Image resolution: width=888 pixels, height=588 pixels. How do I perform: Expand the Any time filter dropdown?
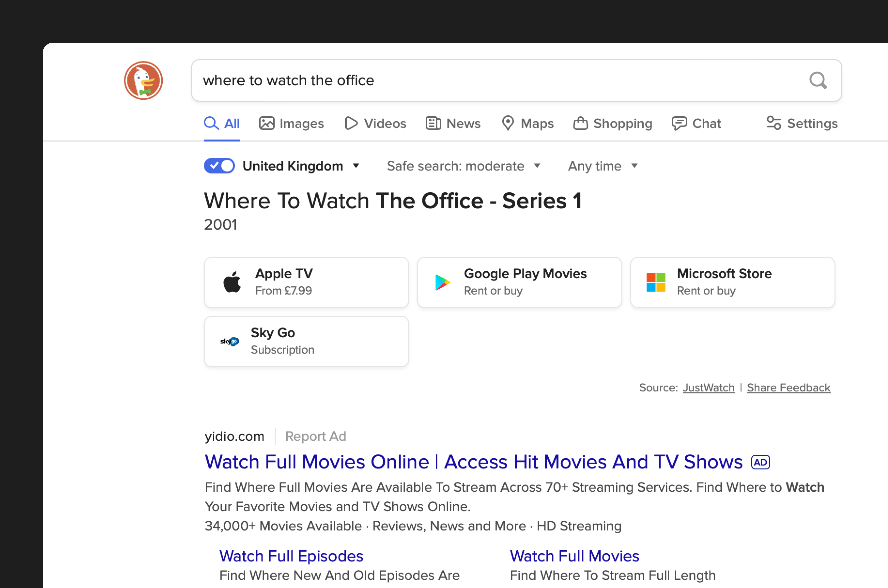coord(603,166)
